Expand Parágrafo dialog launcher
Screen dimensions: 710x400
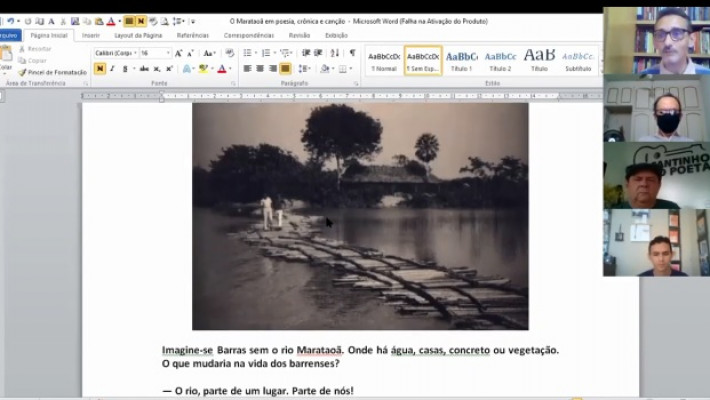click(356, 84)
